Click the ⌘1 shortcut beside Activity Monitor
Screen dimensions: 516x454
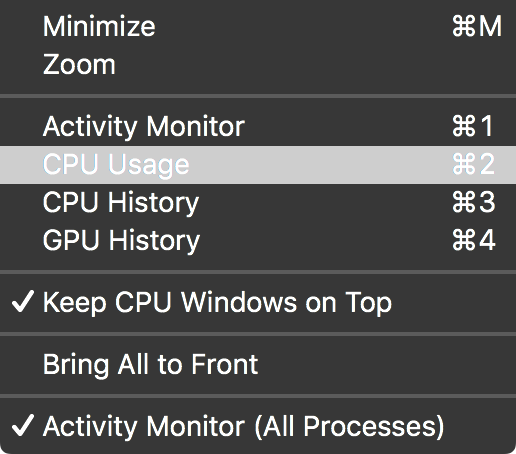click(x=473, y=126)
